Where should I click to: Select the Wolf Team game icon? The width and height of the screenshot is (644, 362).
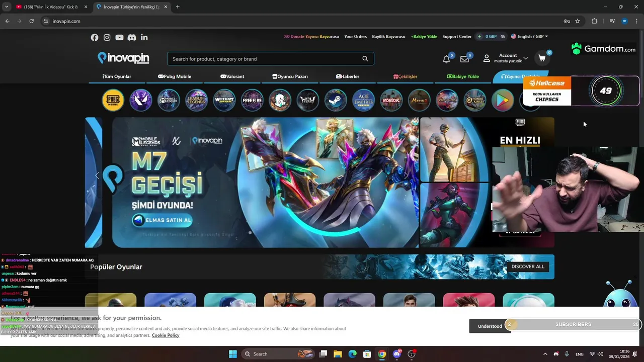307,100
